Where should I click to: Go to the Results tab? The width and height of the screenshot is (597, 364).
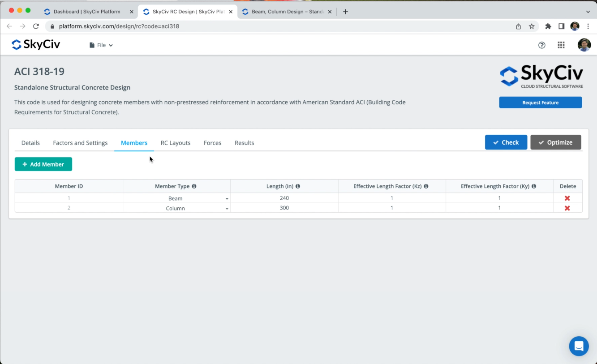[x=244, y=143]
